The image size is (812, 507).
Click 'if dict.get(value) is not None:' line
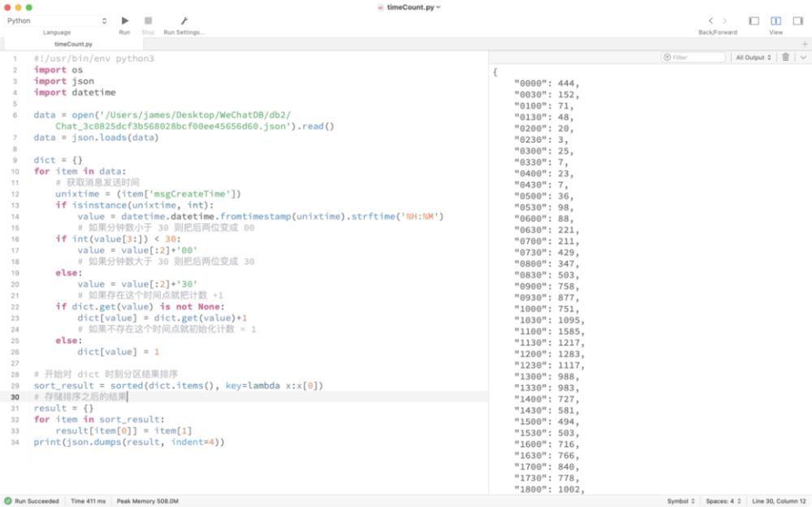pyautogui.click(x=140, y=307)
